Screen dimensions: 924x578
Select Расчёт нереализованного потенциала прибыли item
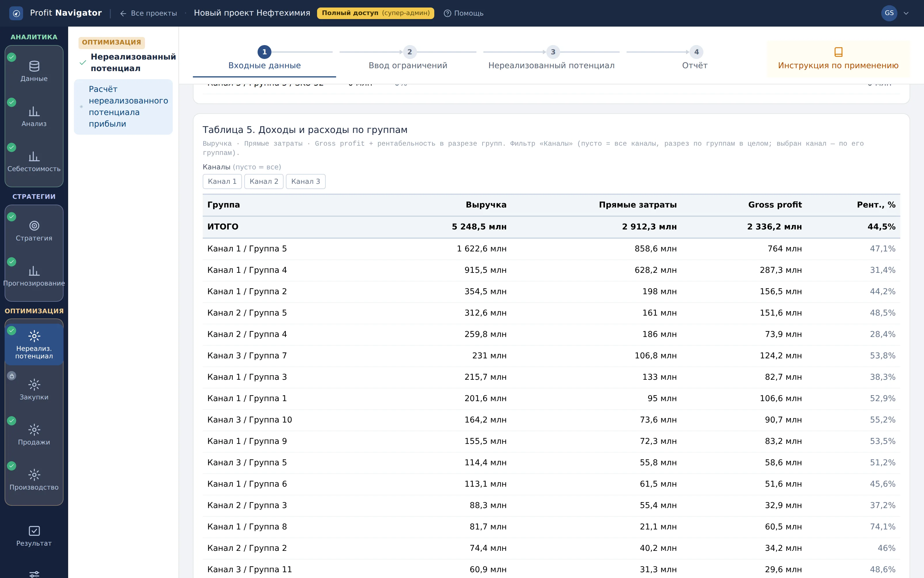point(123,107)
